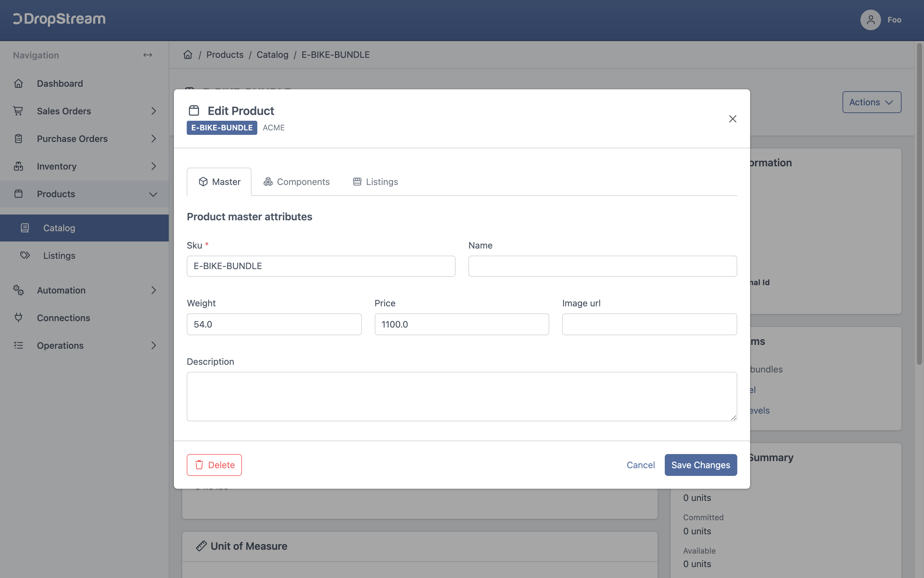Click the DropStream logo

pyautogui.click(x=59, y=19)
